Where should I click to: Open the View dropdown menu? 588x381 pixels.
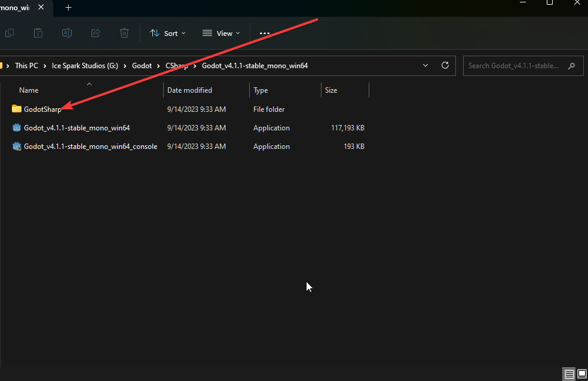(221, 33)
